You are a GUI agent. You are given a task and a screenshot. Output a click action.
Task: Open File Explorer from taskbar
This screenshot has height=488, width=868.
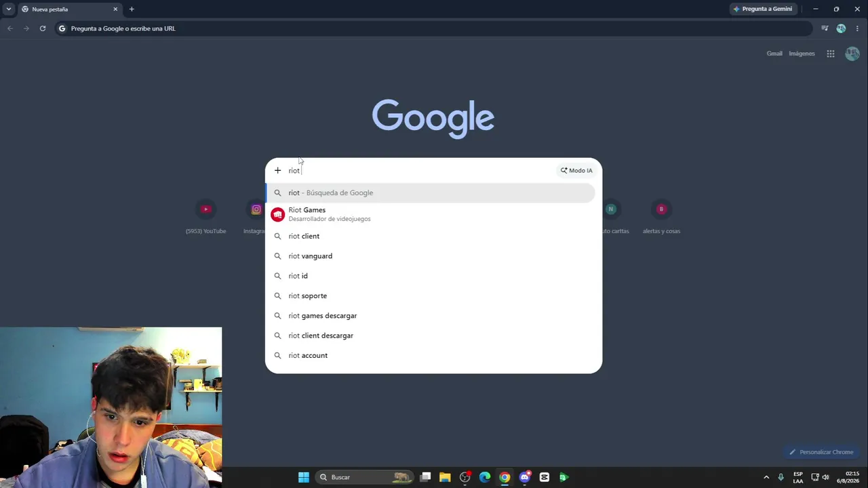[445, 477]
